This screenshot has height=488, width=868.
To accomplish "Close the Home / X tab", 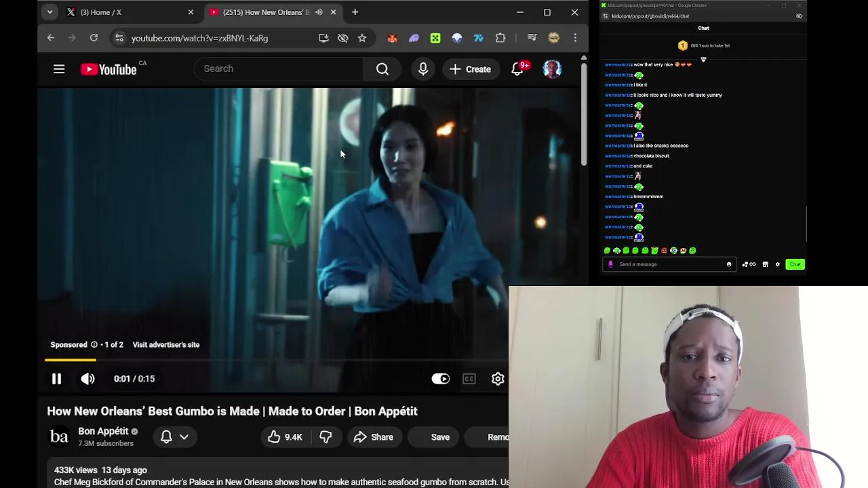I will point(191,12).
